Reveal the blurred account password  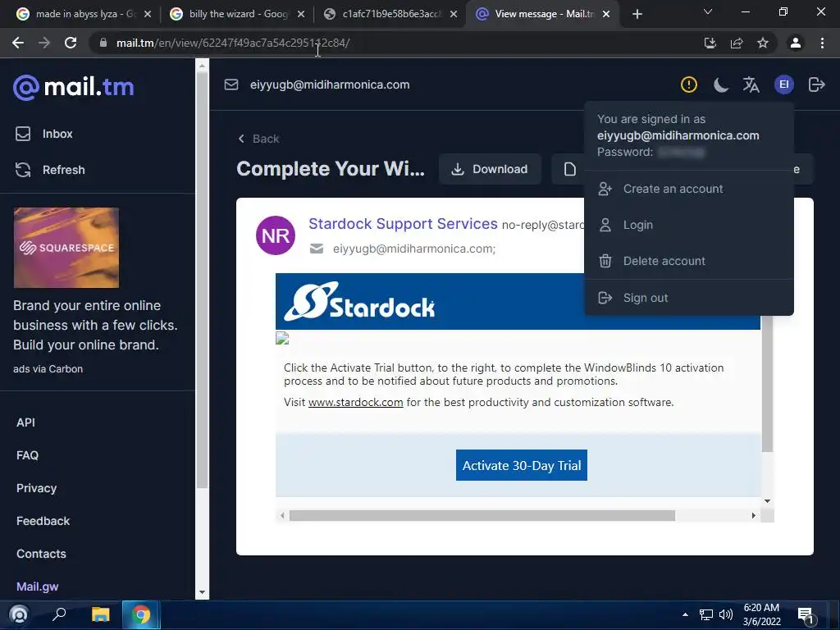click(681, 152)
